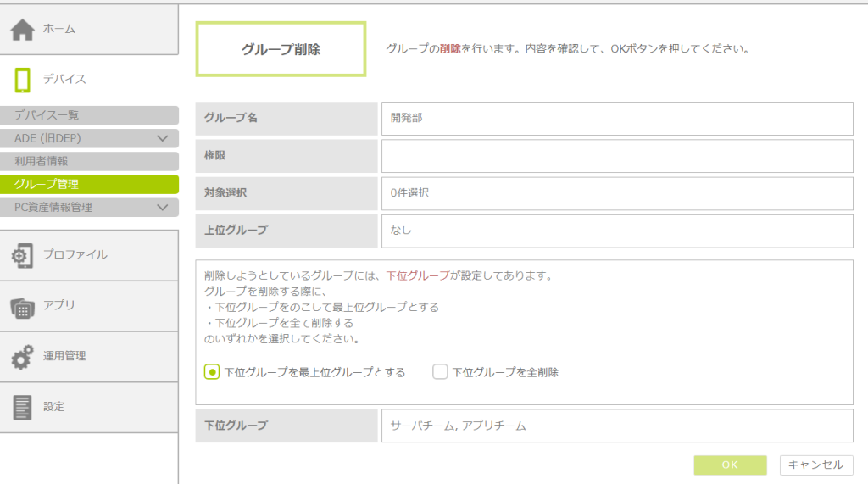868x484 pixels.
Task: Select グループ管理 in the sidebar
Action: (89, 184)
